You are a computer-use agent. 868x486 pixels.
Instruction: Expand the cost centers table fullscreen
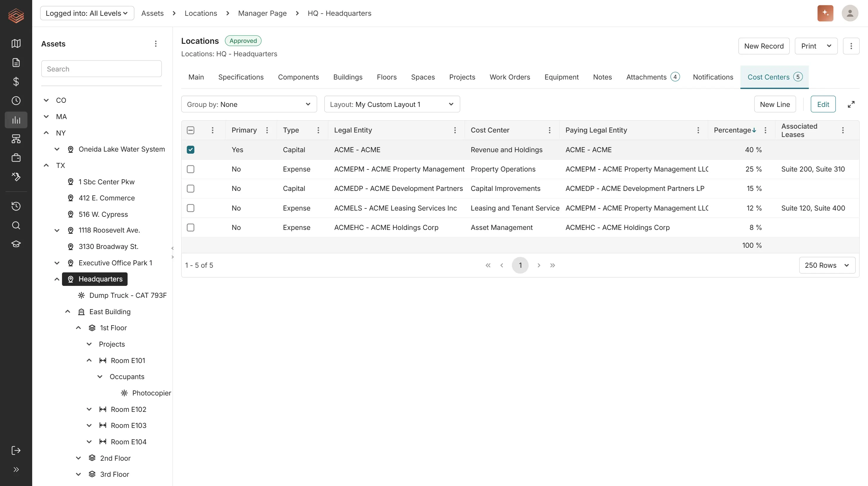tap(851, 104)
